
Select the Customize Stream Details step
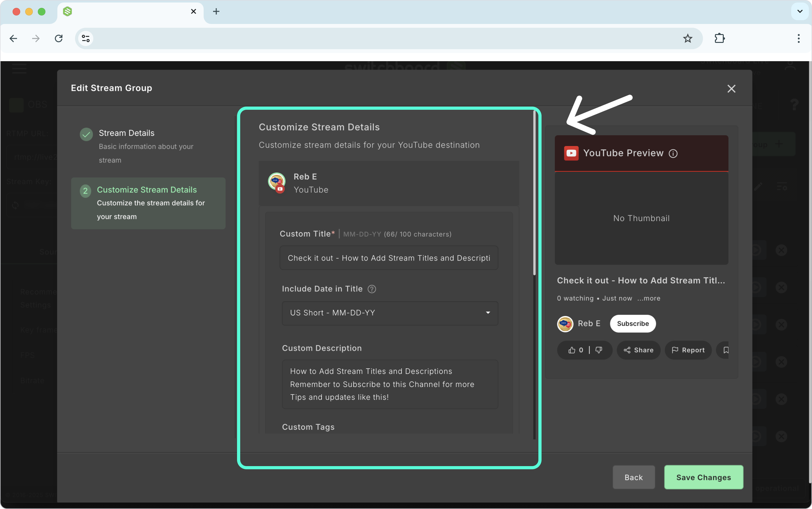click(x=148, y=203)
